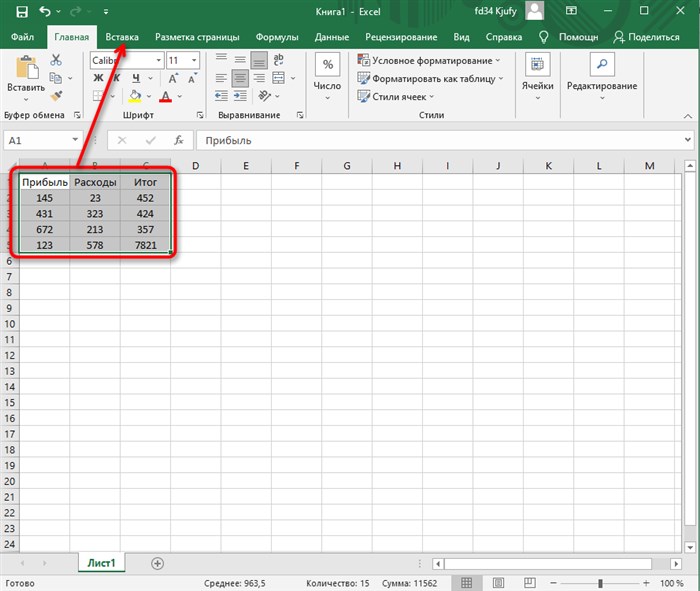Add a new sheet with plus button
The image size is (700, 591).
(157, 563)
